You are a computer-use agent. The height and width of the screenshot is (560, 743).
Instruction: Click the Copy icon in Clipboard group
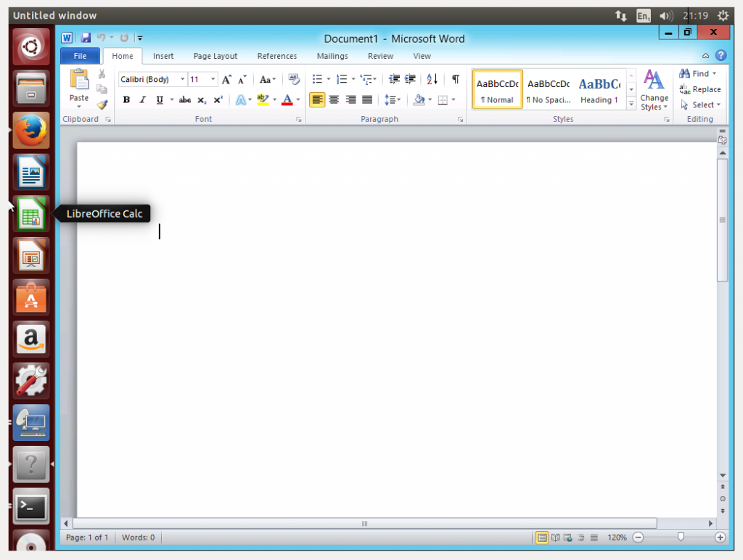click(x=102, y=89)
